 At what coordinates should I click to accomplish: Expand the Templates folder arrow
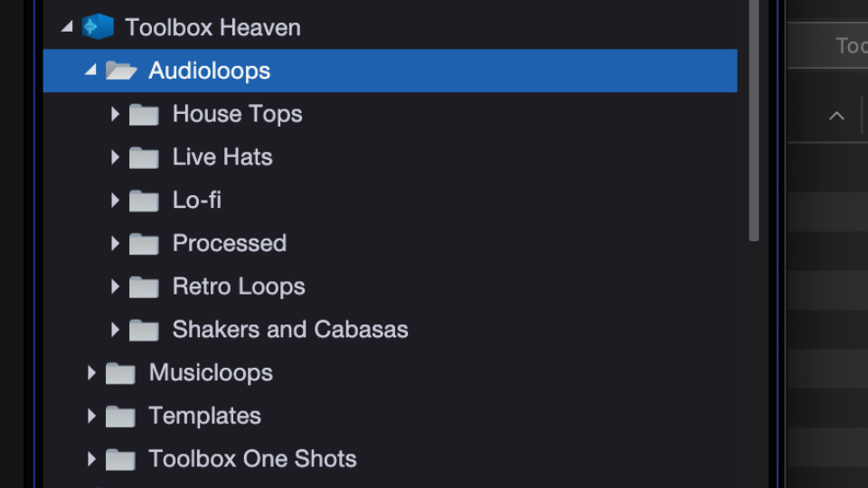[x=91, y=416]
